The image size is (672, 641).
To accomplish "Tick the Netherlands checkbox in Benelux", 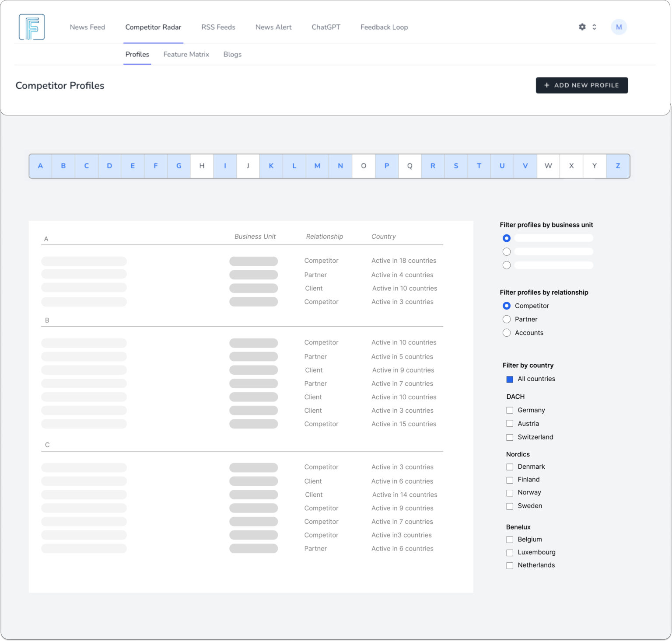I will click(x=510, y=565).
